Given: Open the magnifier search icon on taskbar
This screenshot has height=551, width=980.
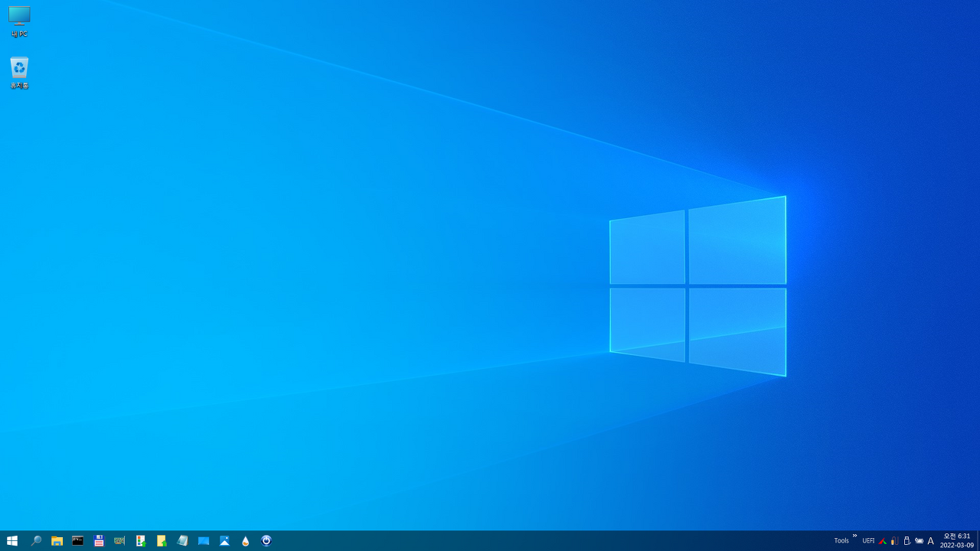Looking at the screenshot, I should [36, 540].
